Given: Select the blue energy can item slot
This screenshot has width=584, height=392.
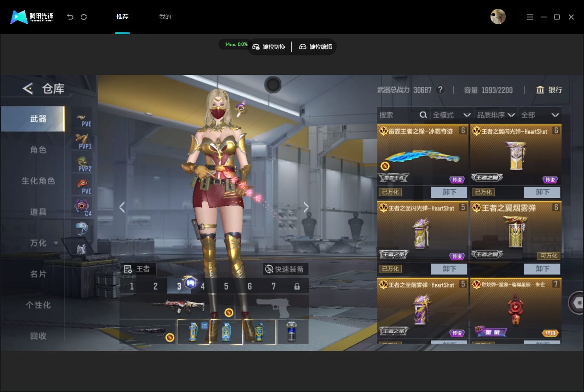Looking at the screenshot, I should (292, 332).
